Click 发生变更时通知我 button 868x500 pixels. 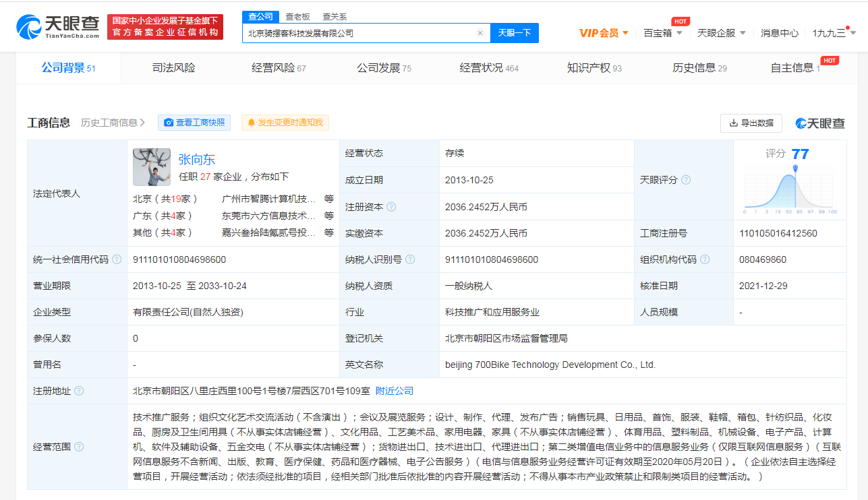tap(285, 123)
